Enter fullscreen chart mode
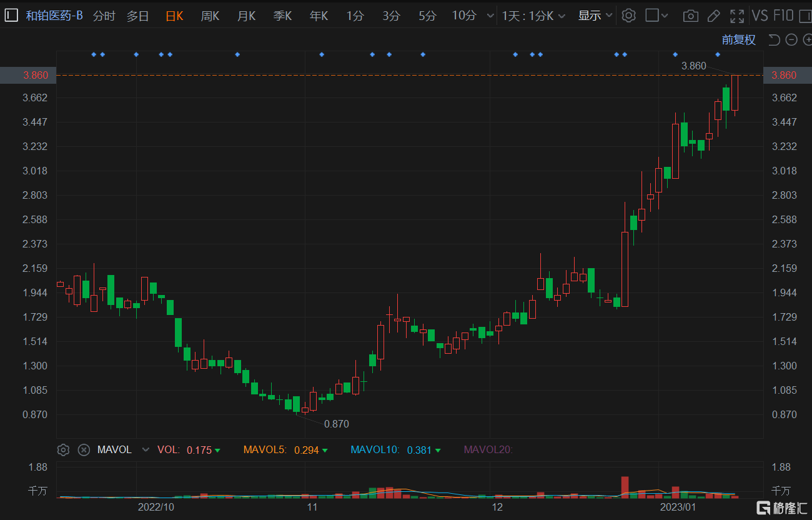 coord(737,16)
